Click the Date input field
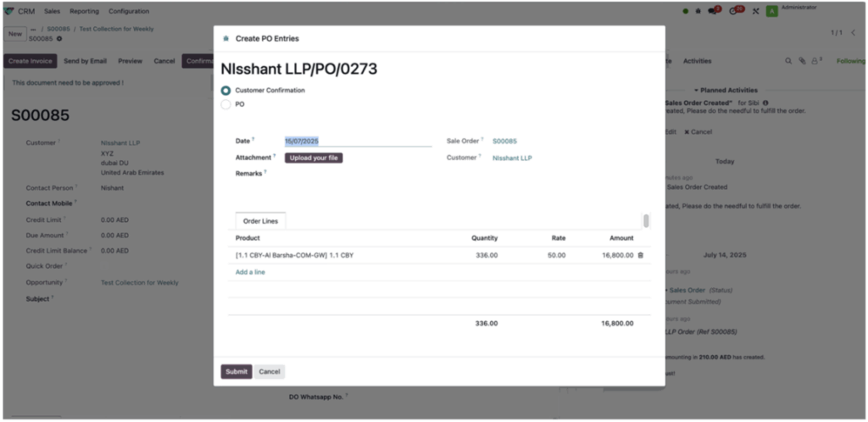This screenshot has width=868, height=422. point(357,142)
